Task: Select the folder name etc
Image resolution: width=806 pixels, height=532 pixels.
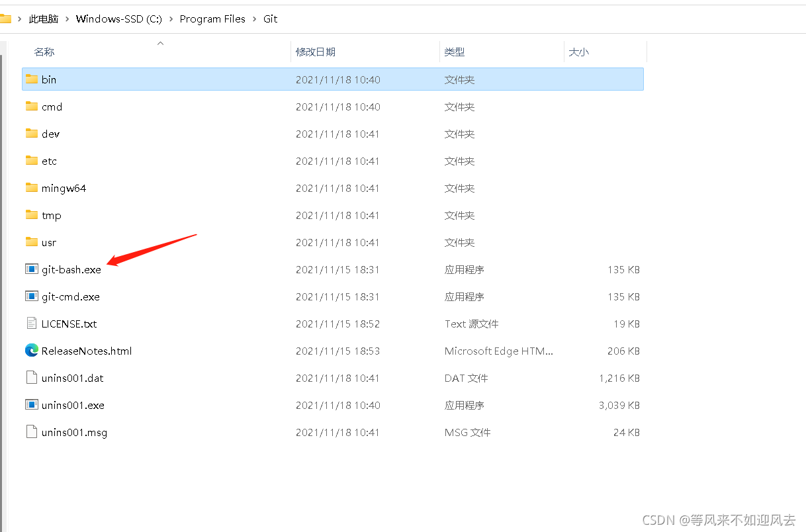Action: [50, 161]
